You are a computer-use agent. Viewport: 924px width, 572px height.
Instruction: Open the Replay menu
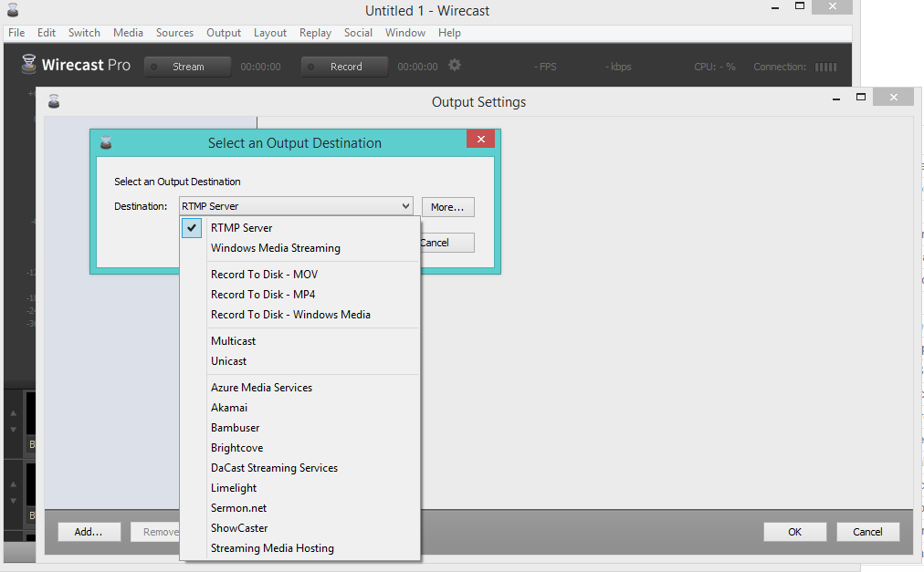click(315, 32)
